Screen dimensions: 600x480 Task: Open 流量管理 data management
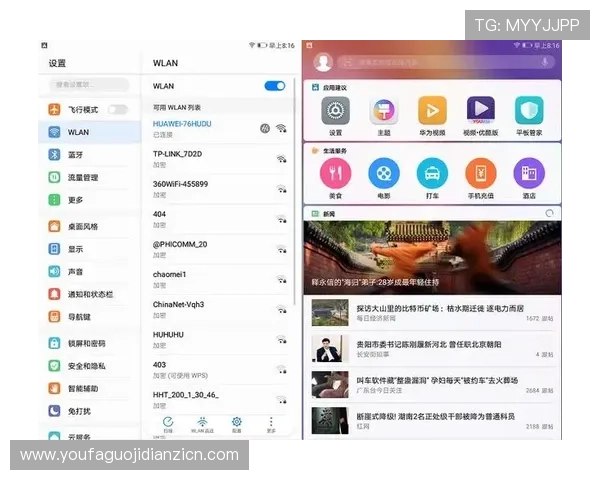point(90,177)
